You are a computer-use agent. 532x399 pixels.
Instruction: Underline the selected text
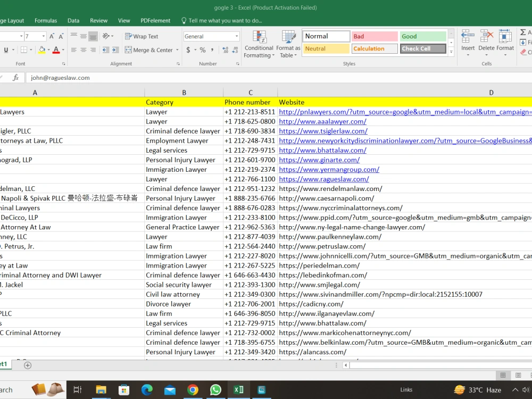6,50
